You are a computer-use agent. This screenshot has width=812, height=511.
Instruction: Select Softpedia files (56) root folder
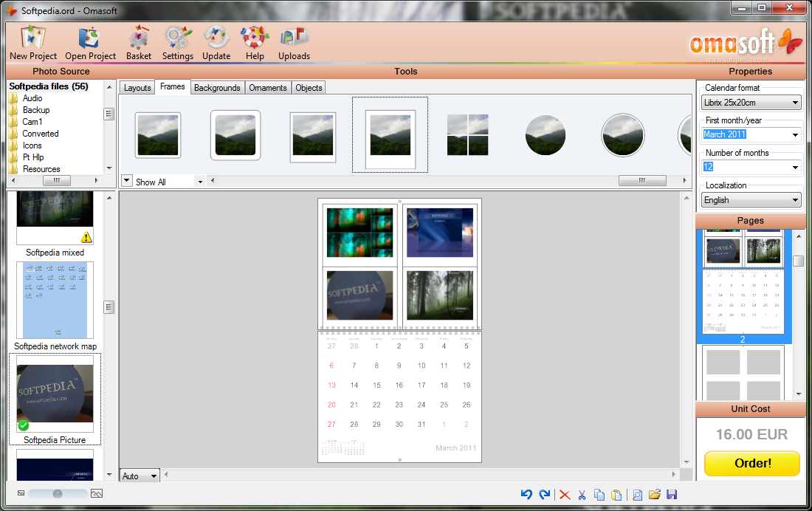click(49, 86)
